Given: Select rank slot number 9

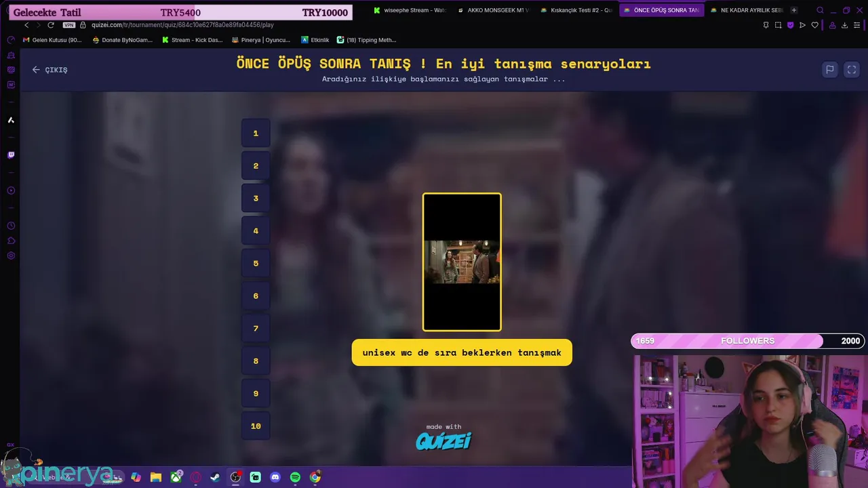Looking at the screenshot, I should click(256, 394).
